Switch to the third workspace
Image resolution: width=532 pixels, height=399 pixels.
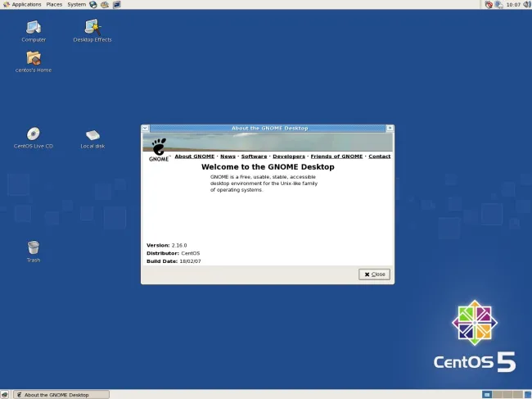click(507, 395)
